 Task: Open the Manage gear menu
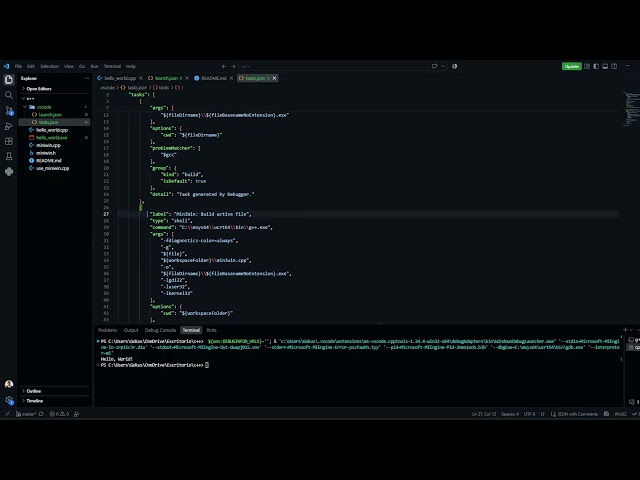click(9, 400)
